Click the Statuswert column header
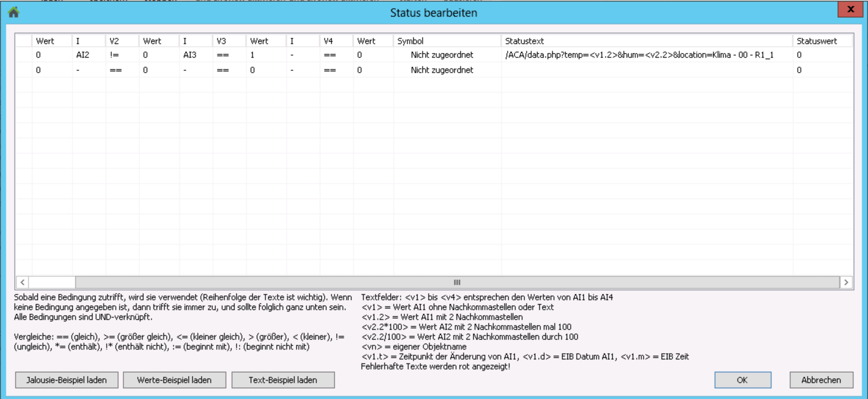This screenshot has width=868, height=399. click(816, 41)
